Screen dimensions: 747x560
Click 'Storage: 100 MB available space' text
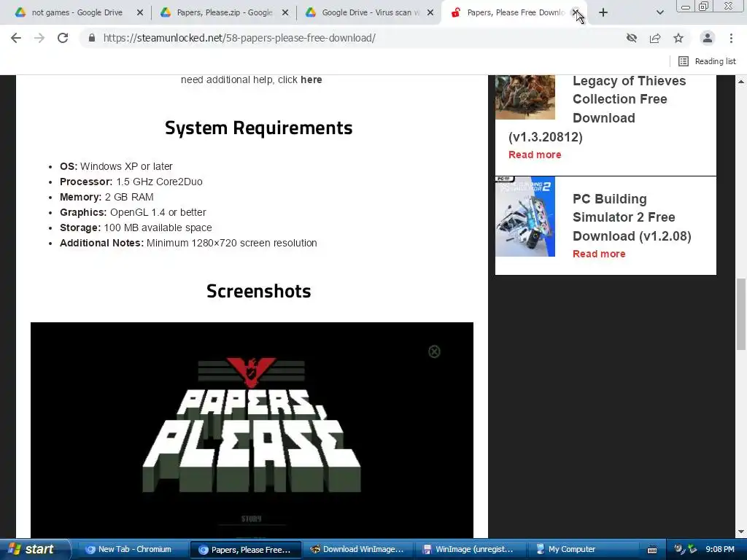136,227
